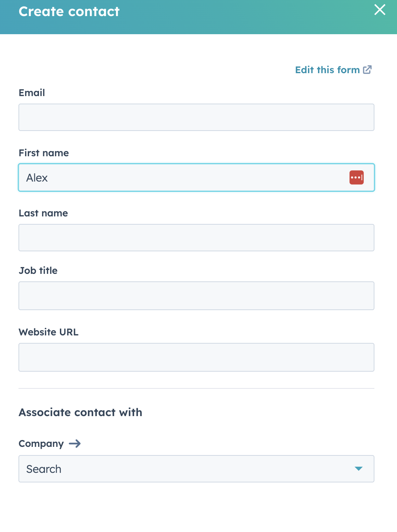Expand the Company dropdown caret
Viewport: 397px width, 532px height.
pyautogui.click(x=358, y=469)
